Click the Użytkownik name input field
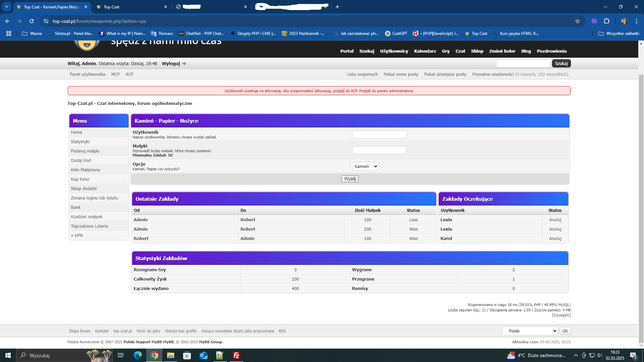 tap(379, 134)
